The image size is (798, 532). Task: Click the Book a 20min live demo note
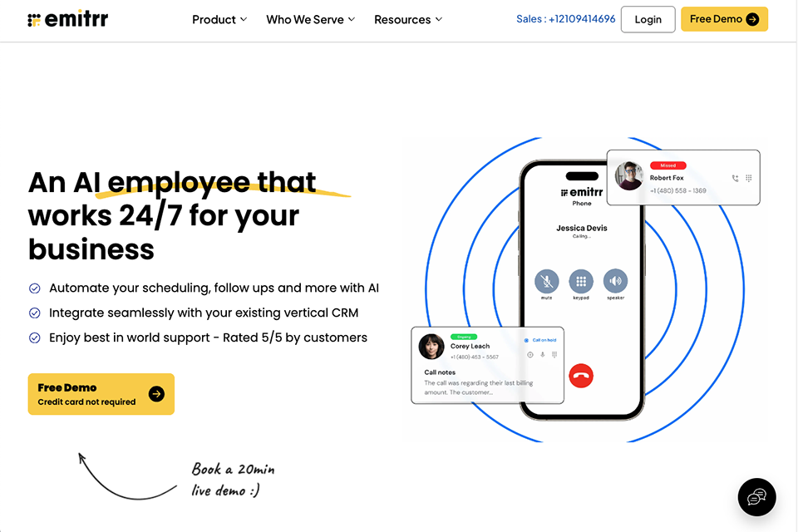(233, 479)
